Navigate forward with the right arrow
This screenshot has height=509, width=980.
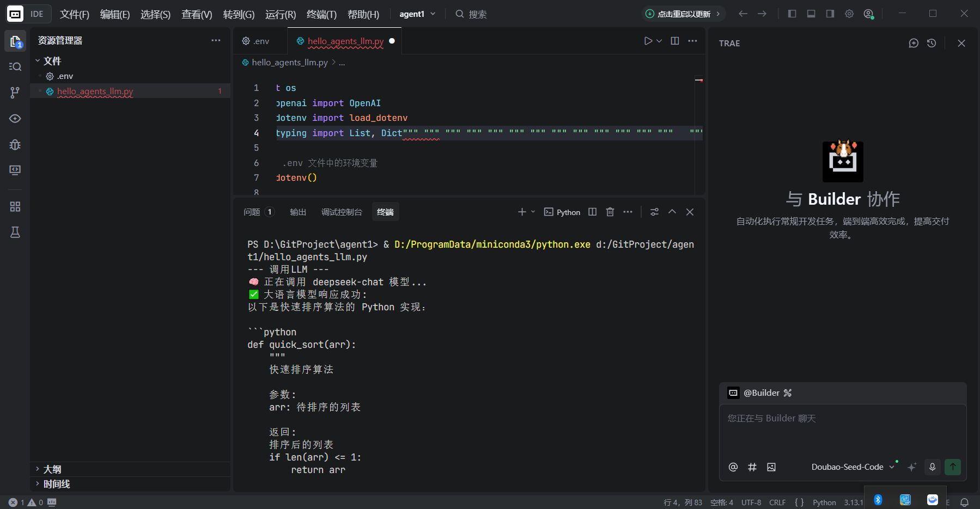tap(762, 14)
